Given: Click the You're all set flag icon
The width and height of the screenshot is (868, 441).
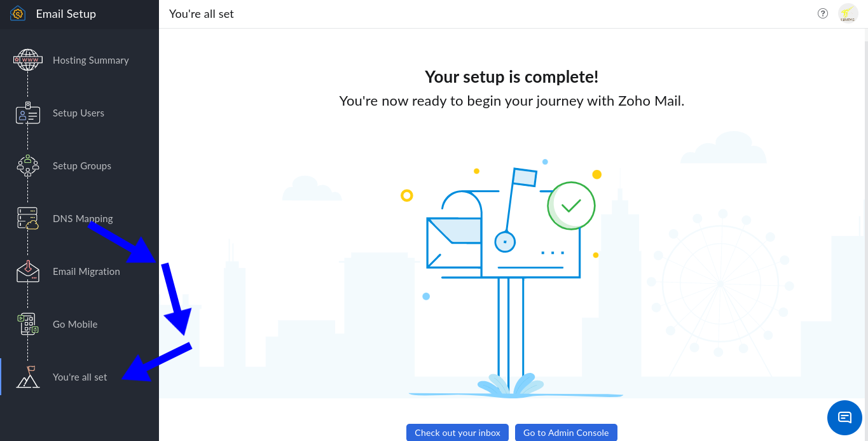Looking at the screenshot, I should click(27, 377).
